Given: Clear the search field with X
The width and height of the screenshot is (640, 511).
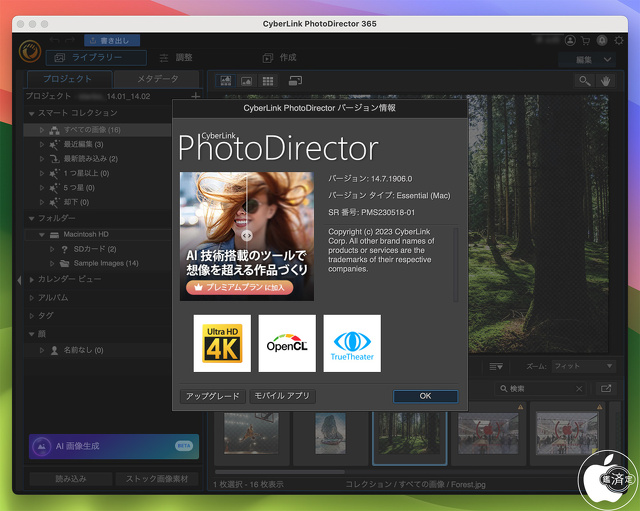Looking at the screenshot, I should [x=579, y=389].
